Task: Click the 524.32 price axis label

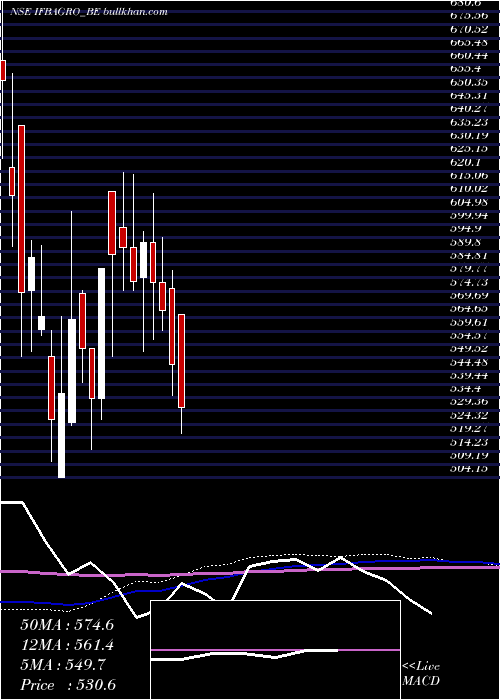Action: pos(468,415)
